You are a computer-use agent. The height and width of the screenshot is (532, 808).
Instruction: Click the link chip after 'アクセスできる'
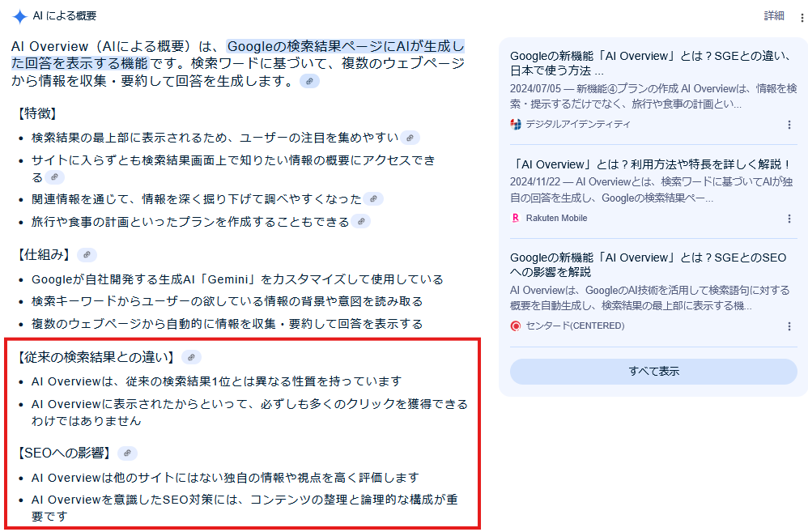pos(54,177)
